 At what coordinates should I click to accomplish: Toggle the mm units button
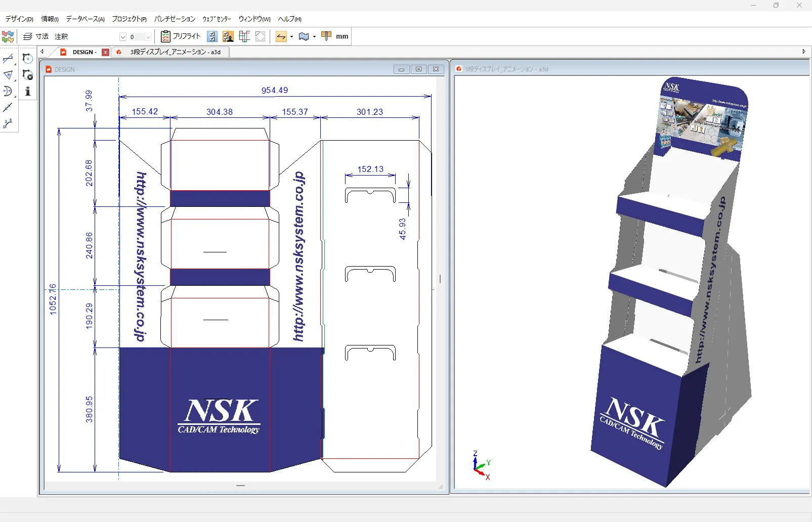pos(342,36)
